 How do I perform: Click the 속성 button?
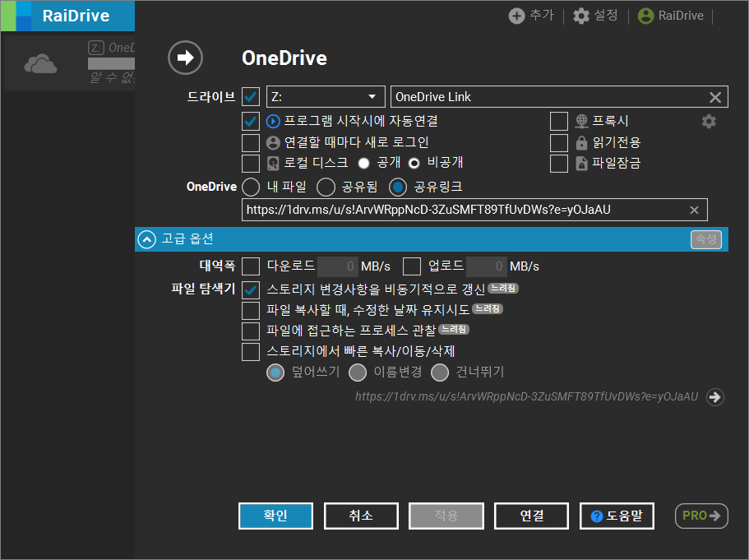coord(706,239)
